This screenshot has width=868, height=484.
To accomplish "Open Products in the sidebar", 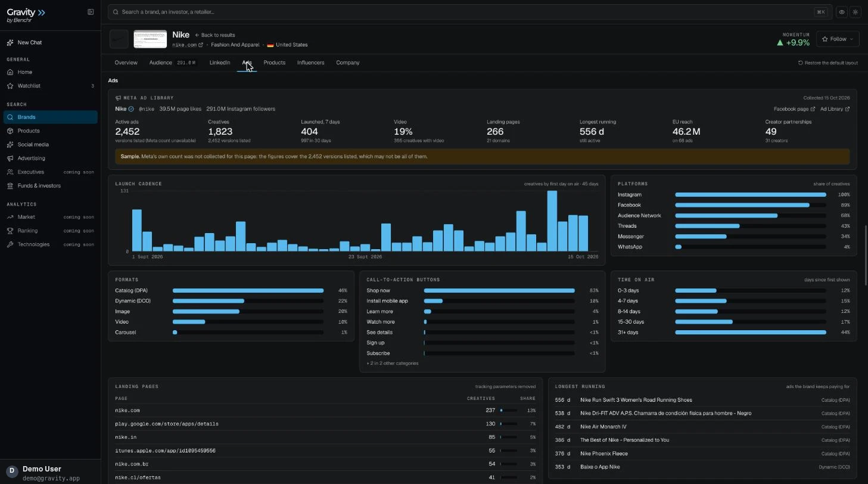I will coord(50,131).
